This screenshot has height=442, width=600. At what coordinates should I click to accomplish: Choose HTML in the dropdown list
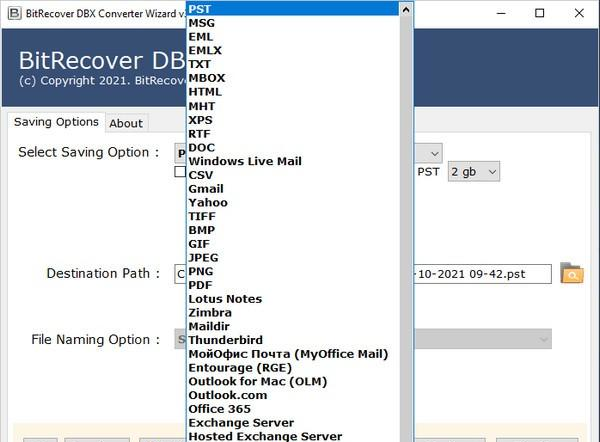pyautogui.click(x=293, y=92)
